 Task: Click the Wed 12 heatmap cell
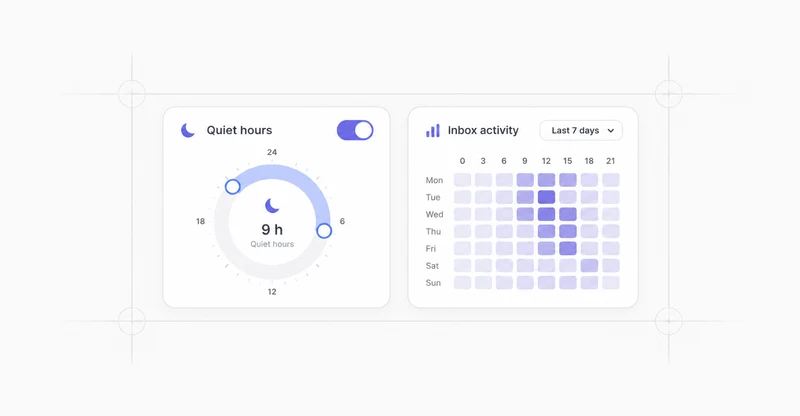(x=546, y=214)
